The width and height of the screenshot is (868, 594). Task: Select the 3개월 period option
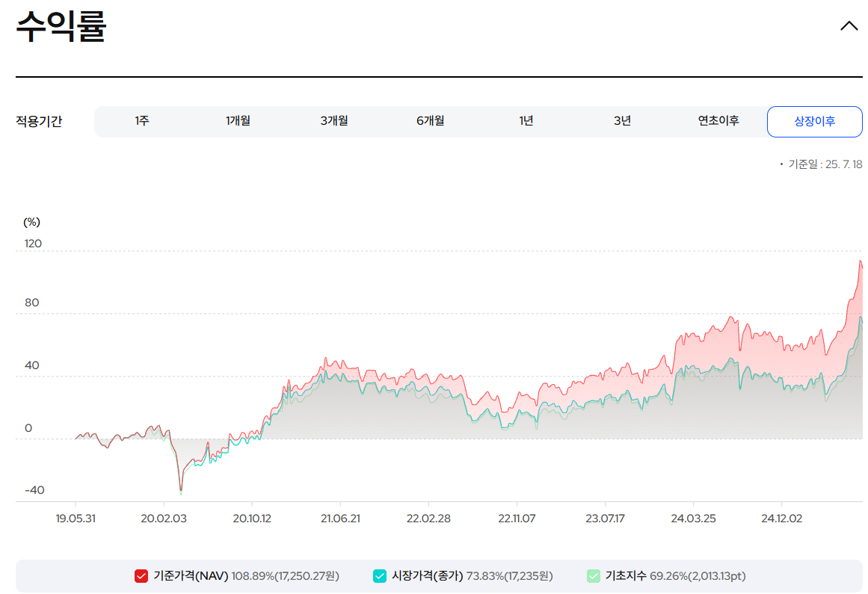333,121
